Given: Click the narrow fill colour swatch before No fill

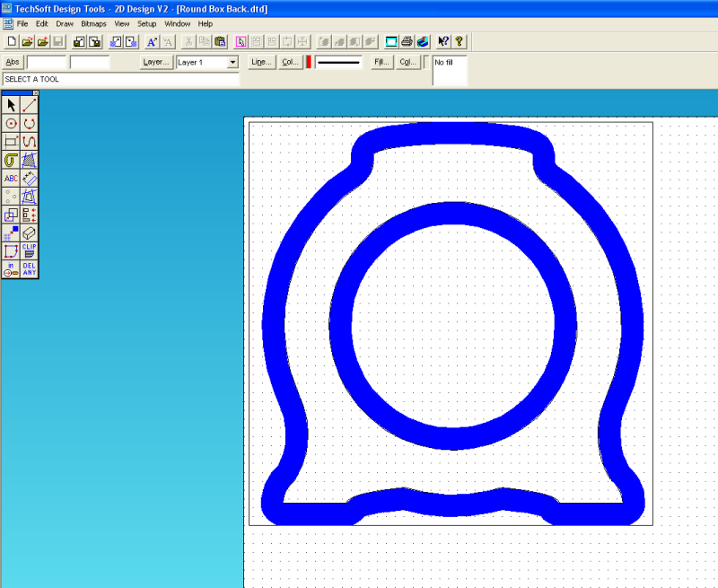Looking at the screenshot, I should (425, 62).
